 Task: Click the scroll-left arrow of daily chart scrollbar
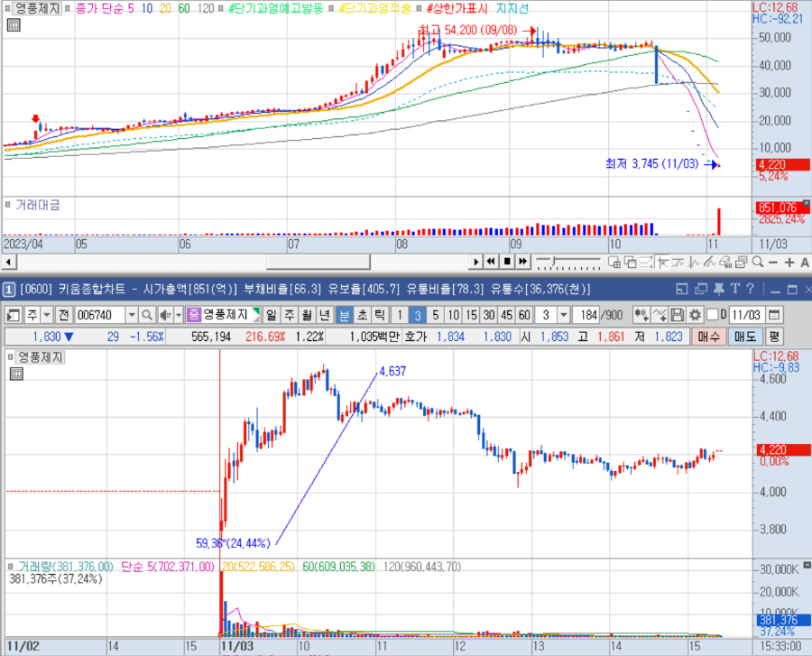tap(8, 262)
